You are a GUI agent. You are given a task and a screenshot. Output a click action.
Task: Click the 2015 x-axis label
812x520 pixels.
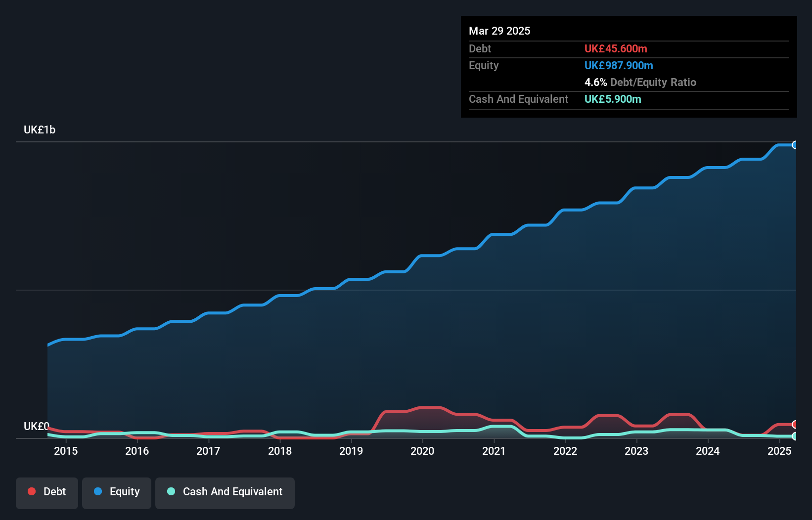click(x=66, y=451)
